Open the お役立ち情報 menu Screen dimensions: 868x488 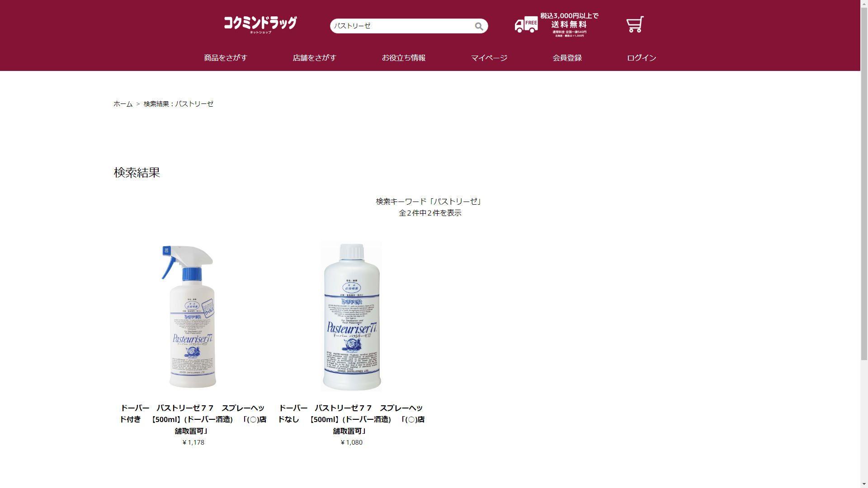pyautogui.click(x=404, y=58)
